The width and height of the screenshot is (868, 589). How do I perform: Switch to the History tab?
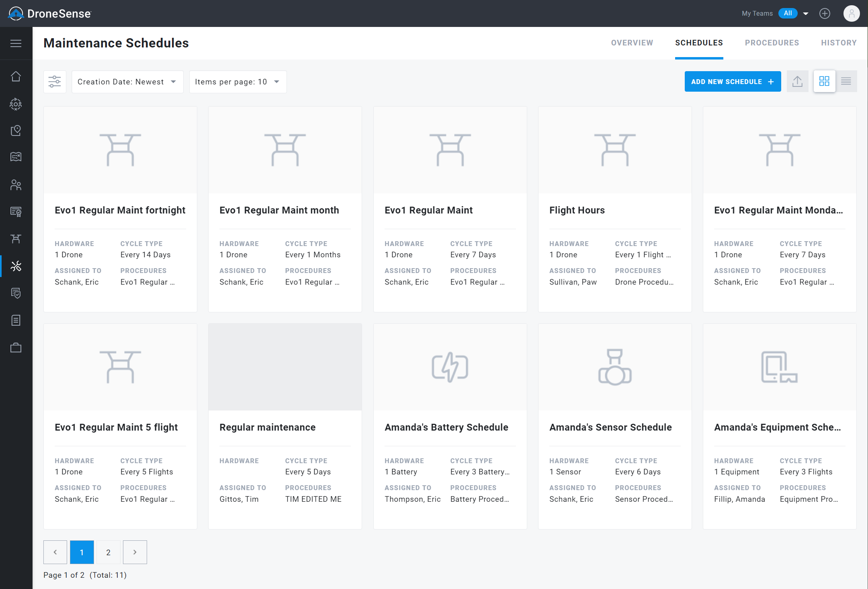(839, 43)
